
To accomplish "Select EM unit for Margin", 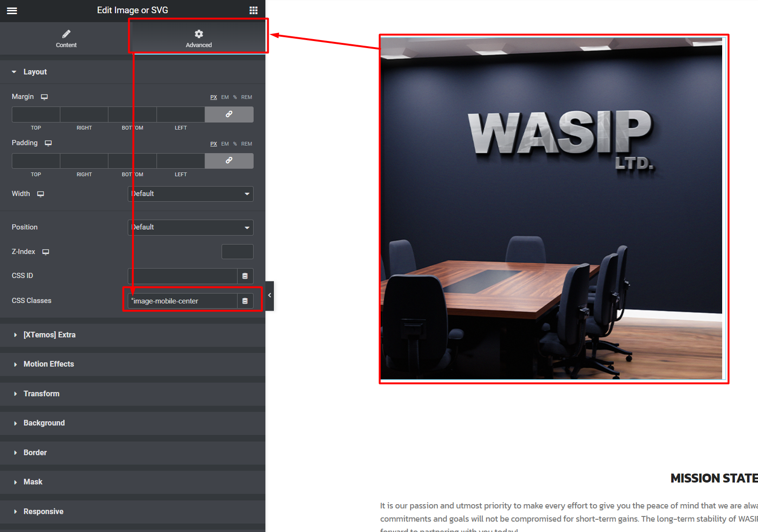I will coord(225,97).
